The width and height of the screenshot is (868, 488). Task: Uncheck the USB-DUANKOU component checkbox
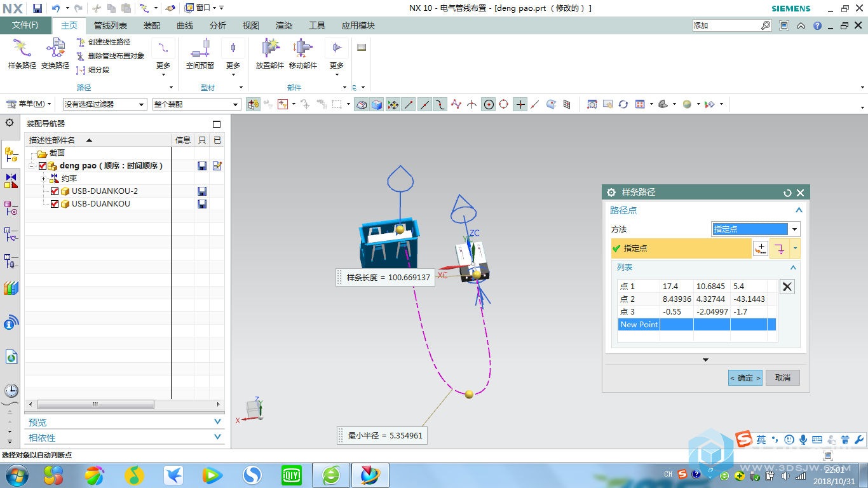(55, 204)
